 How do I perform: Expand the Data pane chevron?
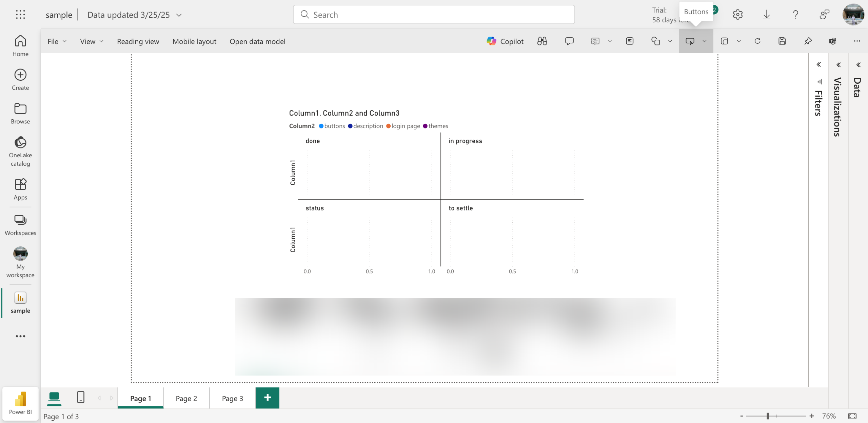[x=858, y=65]
